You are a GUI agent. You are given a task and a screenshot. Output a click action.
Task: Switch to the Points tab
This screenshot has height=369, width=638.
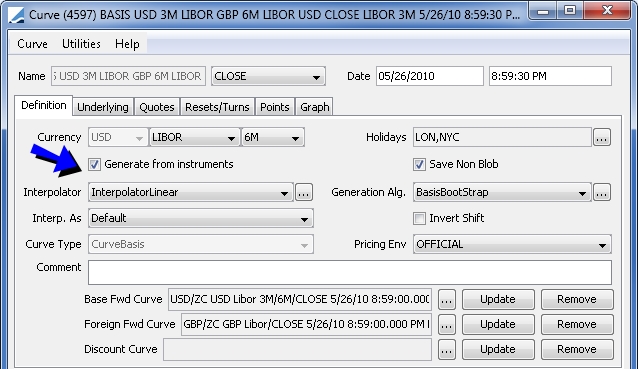click(x=275, y=107)
